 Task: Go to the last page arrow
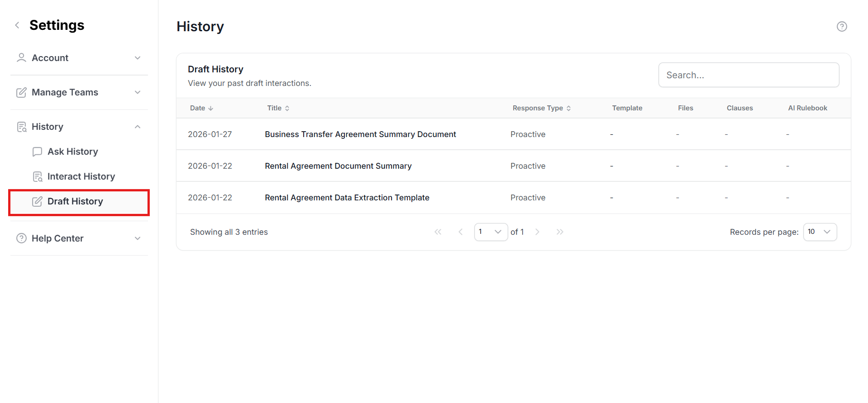click(560, 232)
